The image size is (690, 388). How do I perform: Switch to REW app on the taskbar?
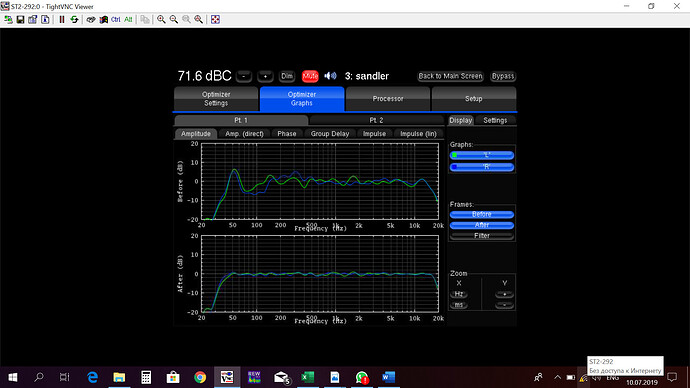click(254, 377)
